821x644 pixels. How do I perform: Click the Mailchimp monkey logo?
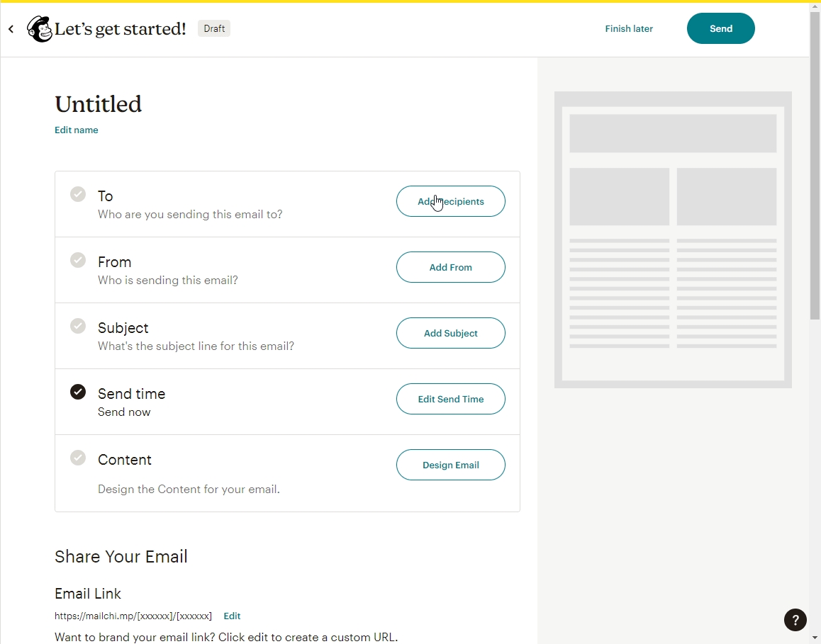click(x=39, y=29)
